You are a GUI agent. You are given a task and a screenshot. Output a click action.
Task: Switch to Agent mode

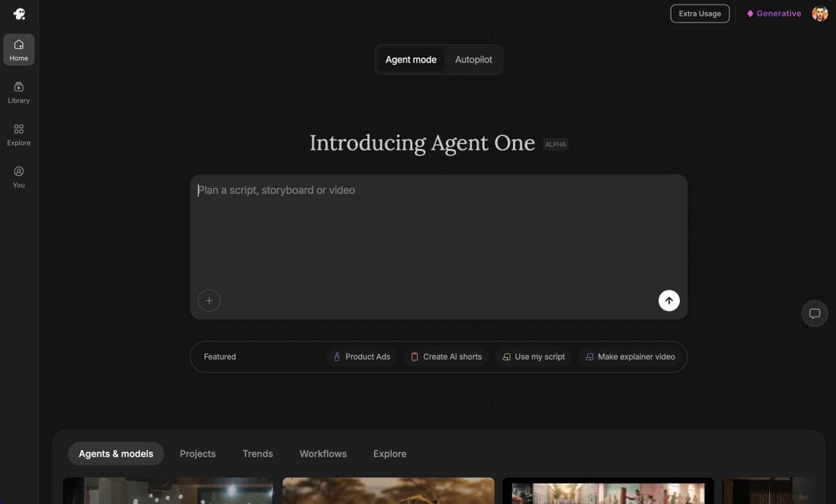click(411, 60)
